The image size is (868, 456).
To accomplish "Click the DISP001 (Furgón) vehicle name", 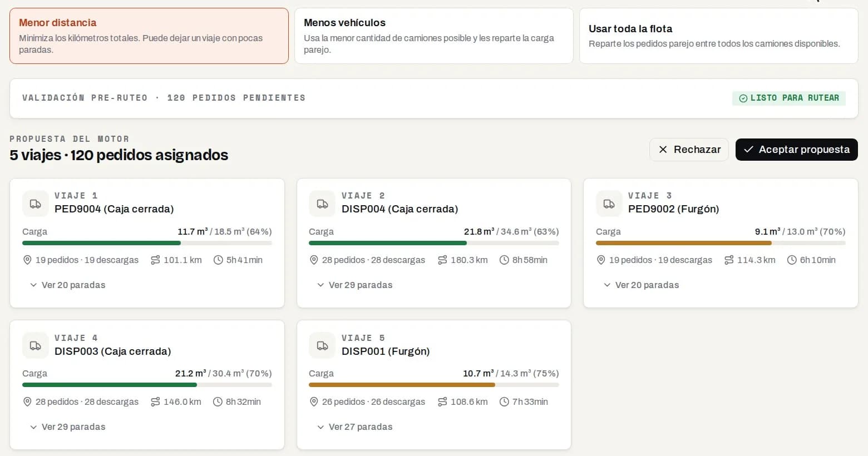I will click(386, 351).
